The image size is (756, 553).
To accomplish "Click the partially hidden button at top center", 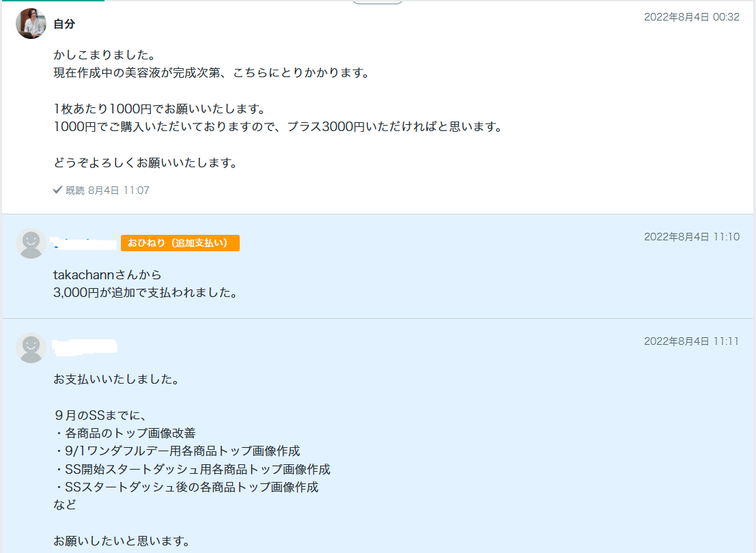I will point(377,3).
